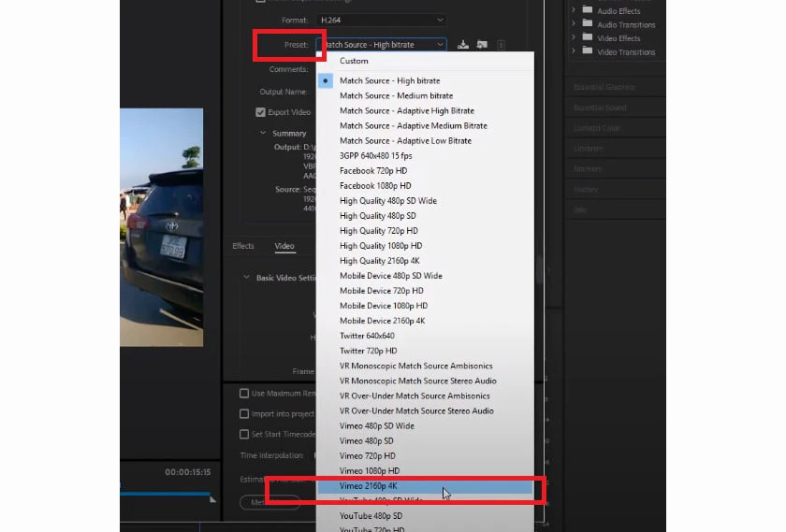The image size is (786, 532).
Task: Switch to the Effects tab
Action: coord(243,246)
